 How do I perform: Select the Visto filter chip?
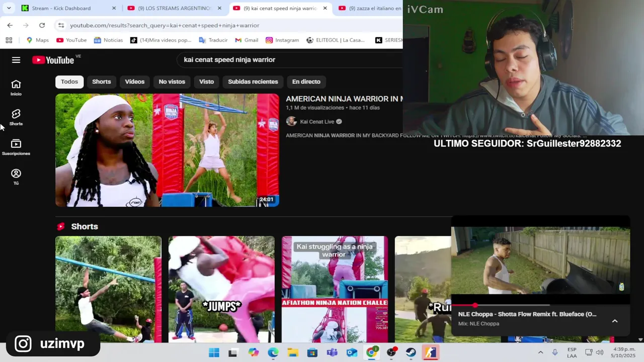206,81
